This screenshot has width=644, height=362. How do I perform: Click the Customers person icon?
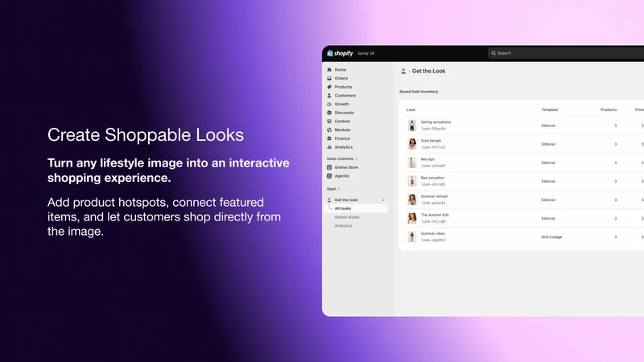pyautogui.click(x=329, y=96)
